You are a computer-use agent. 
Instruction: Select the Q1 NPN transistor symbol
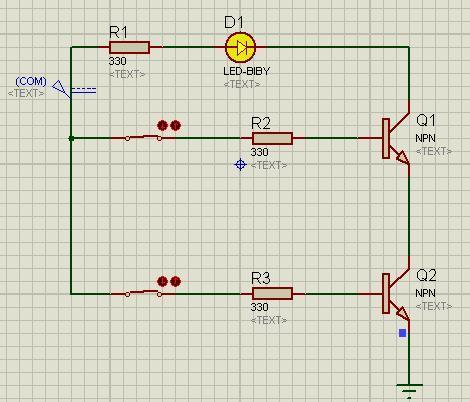tap(396, 138)
